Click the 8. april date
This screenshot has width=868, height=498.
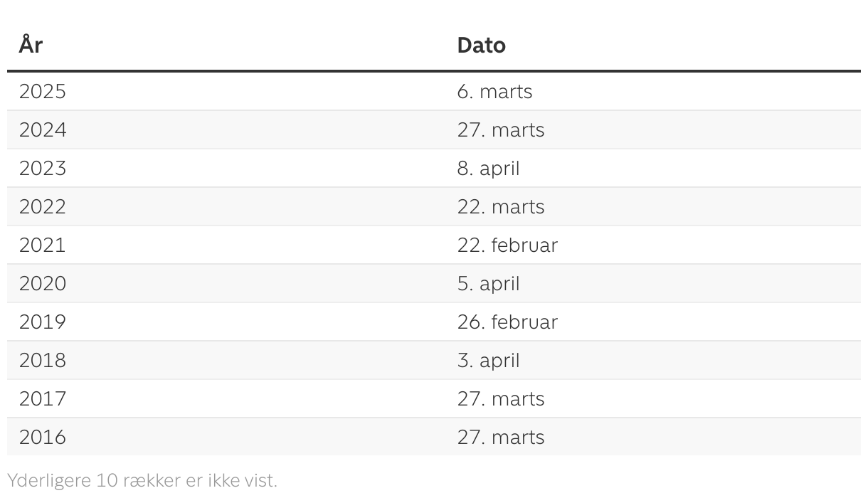488,169
